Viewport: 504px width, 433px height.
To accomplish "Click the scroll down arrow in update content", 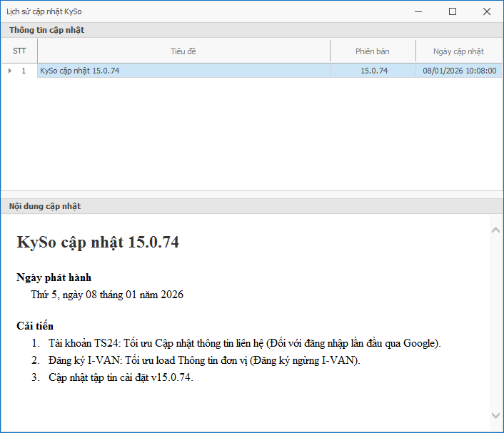I will (x=495, y=415).
